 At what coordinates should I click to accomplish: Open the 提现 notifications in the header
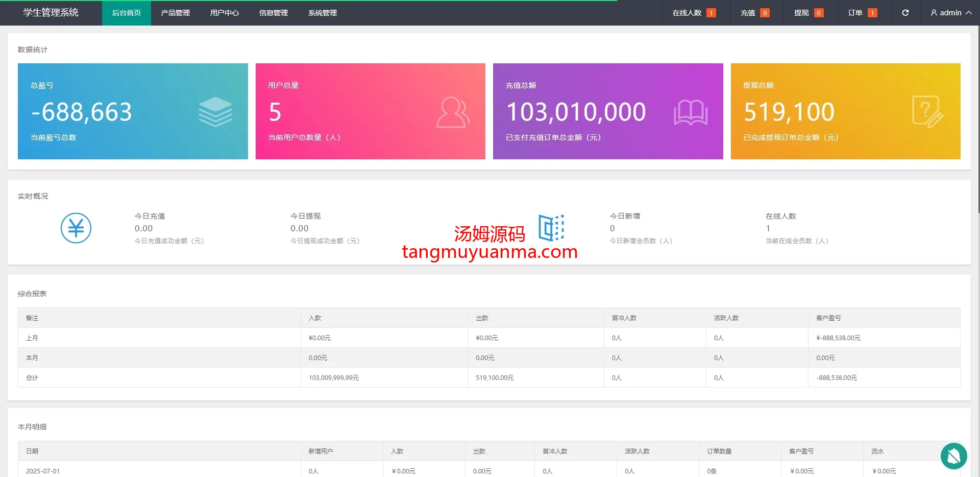point(808,13)
